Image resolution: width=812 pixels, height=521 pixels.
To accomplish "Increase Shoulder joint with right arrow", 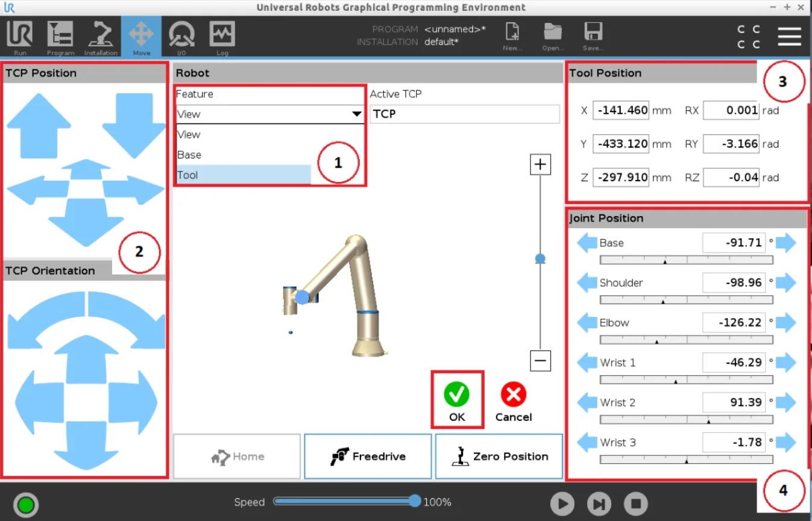I will pyautogui.click(x=786, y=283).
